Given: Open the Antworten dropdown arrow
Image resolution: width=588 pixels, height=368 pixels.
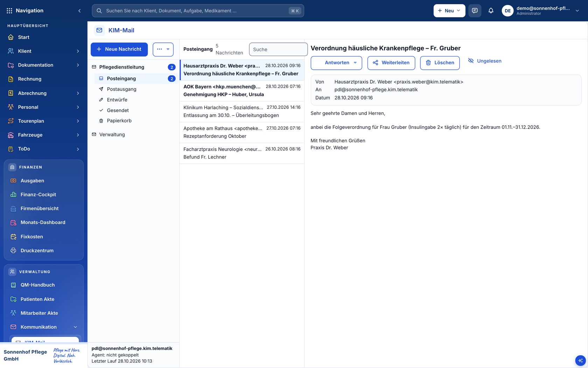Looking at the screenshot, I should pos(355,63).
